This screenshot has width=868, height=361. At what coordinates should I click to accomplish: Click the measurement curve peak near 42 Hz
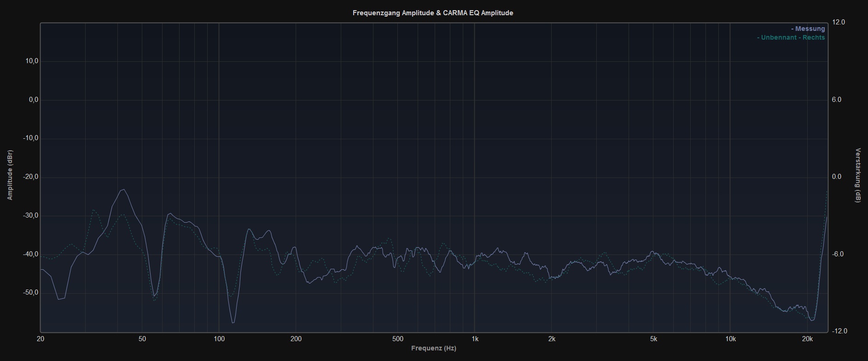[x=123, y=189]
